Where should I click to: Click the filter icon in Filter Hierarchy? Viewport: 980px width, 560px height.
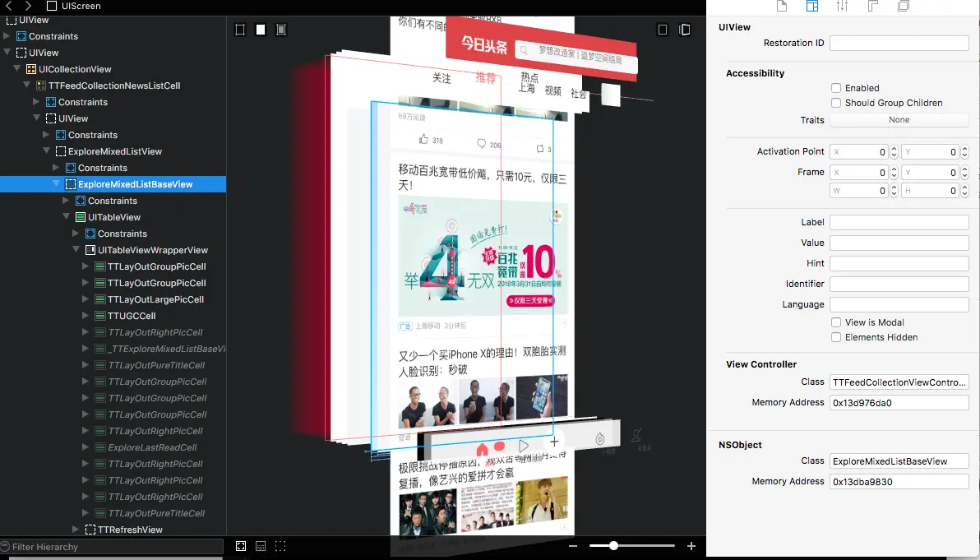[5, 546]
